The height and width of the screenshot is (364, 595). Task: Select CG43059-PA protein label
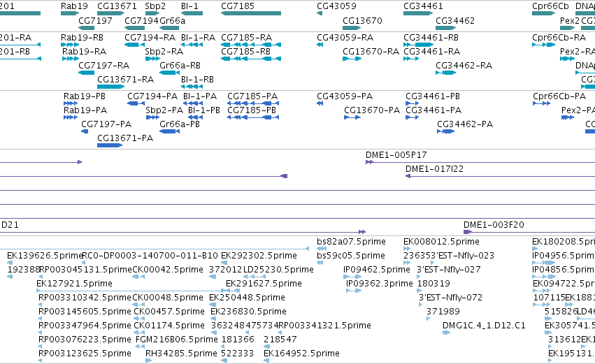coord(345,96)
